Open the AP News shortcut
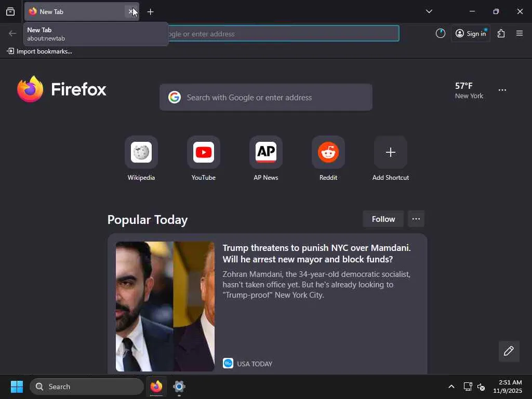This screenshot has height=399, width=532. point(266,159)
